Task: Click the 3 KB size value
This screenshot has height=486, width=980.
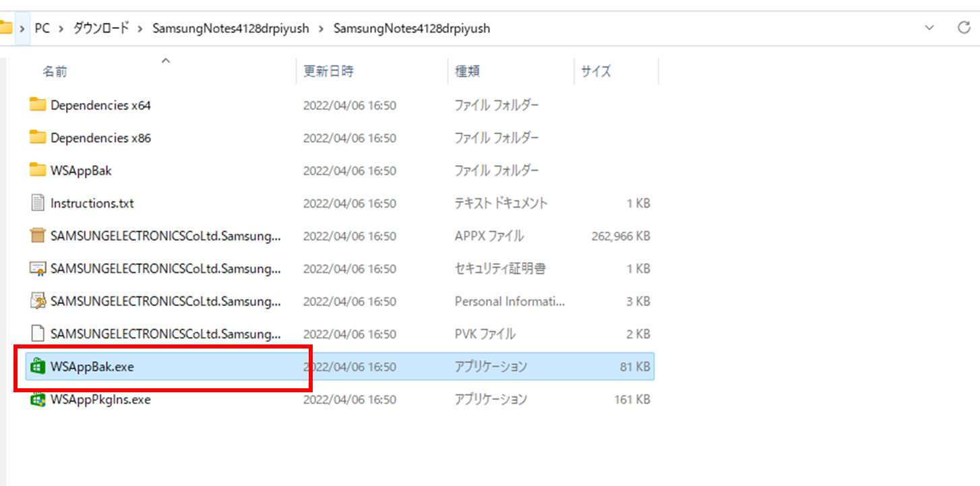Action: point(638,301)
